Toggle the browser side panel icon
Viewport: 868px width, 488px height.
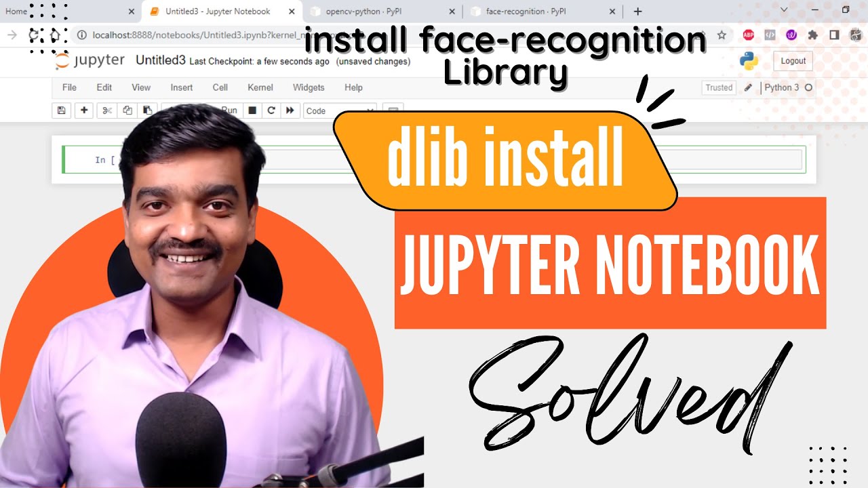[834, 35]
